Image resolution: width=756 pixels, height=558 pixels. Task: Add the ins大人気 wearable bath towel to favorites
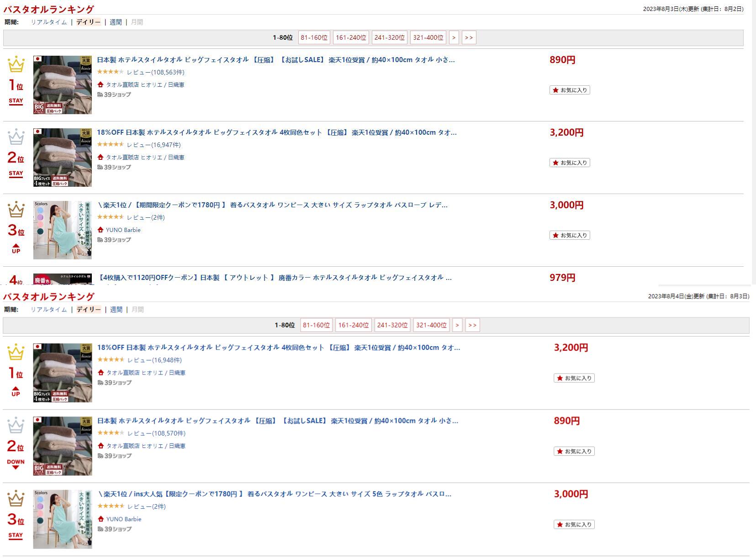pos(574,525)
